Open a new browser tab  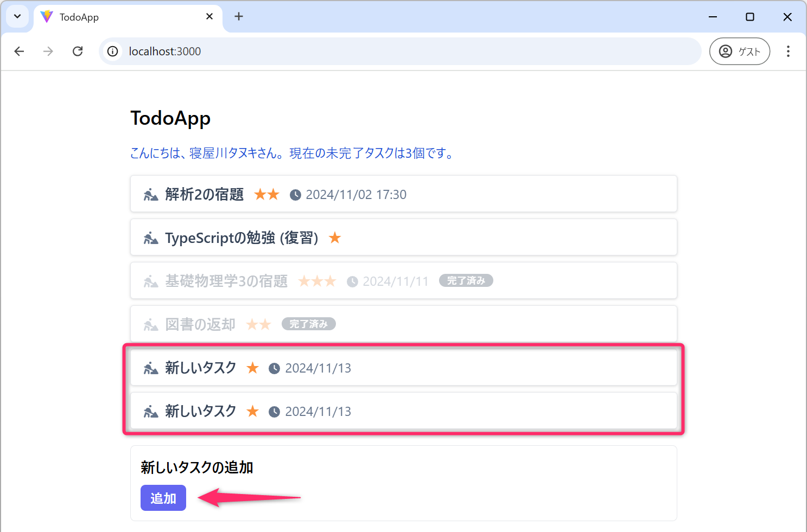point(239,17)
